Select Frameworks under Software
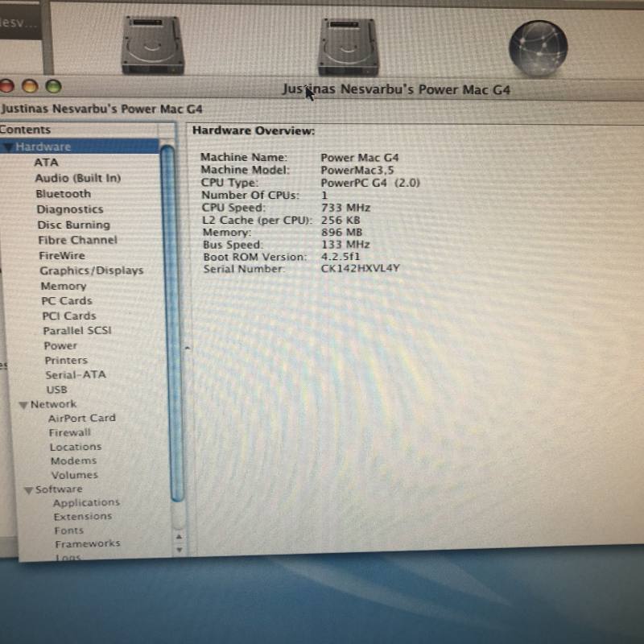This screenshot has width=644, height=644. [88, 544]
